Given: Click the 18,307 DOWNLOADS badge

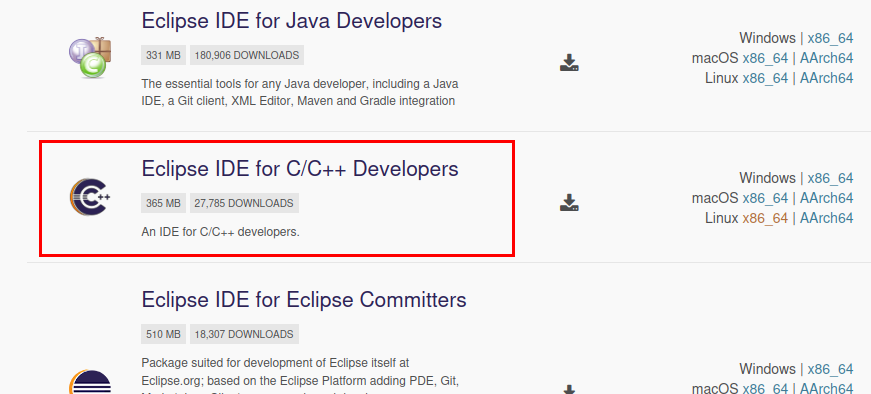Looking at the screenshot, I should 244,335.
